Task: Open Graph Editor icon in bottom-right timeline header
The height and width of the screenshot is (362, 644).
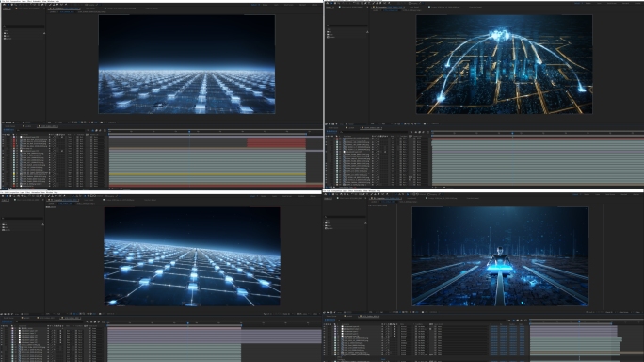Action: coord(525,320)
